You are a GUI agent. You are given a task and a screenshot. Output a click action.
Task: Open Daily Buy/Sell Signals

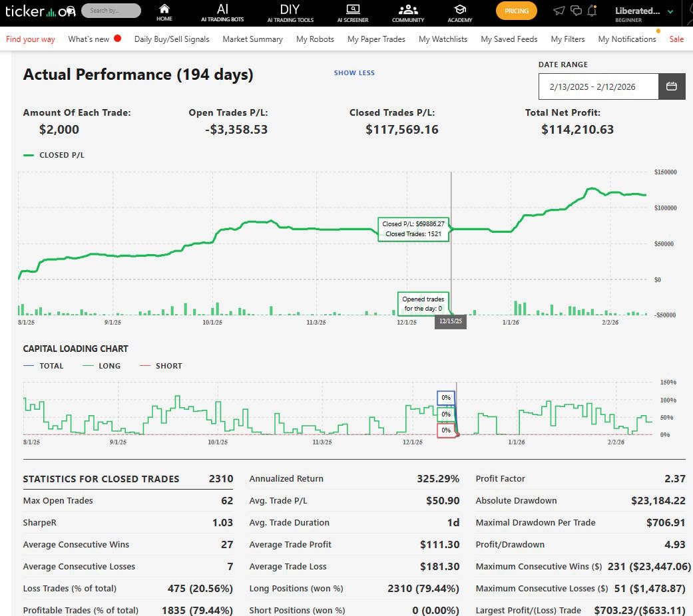coord(172,39)
